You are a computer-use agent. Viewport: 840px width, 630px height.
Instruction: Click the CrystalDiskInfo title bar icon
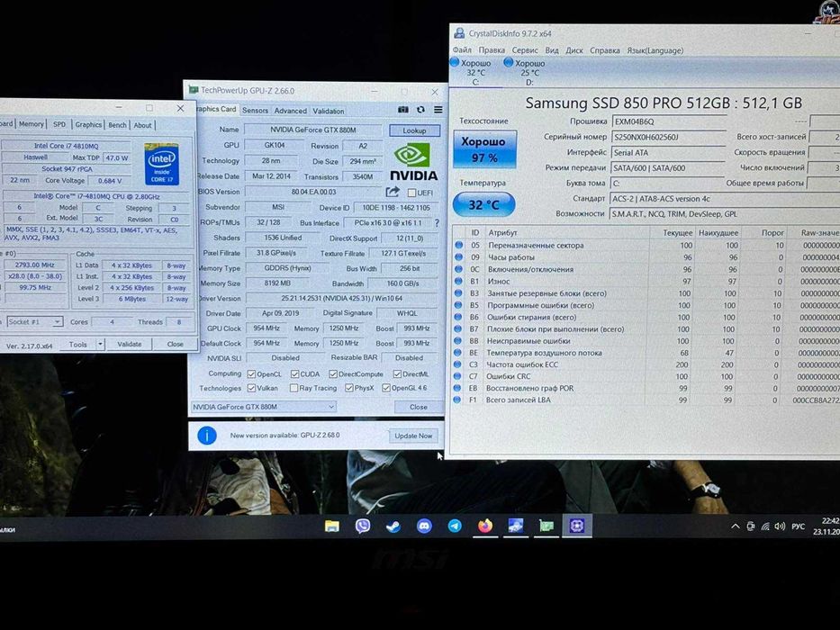[459, 33]
